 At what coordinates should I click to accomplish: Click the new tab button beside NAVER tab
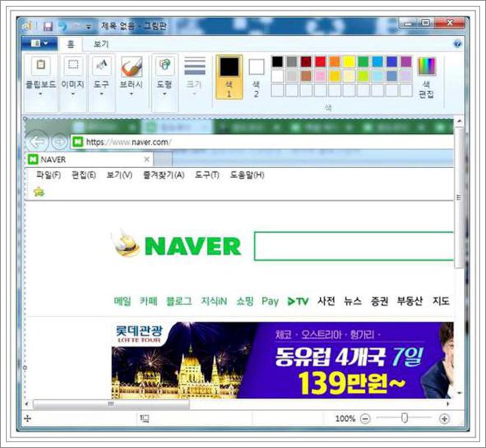point(163,159)
